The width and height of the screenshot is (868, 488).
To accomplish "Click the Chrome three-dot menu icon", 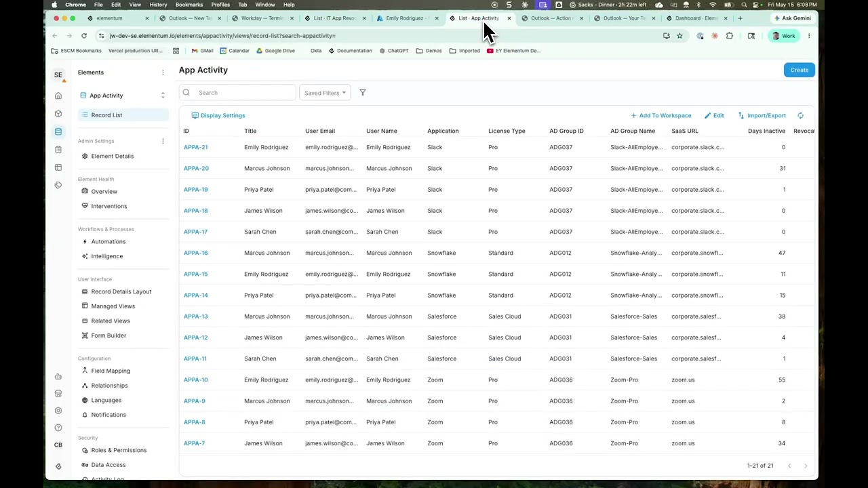I will point(809,36).
